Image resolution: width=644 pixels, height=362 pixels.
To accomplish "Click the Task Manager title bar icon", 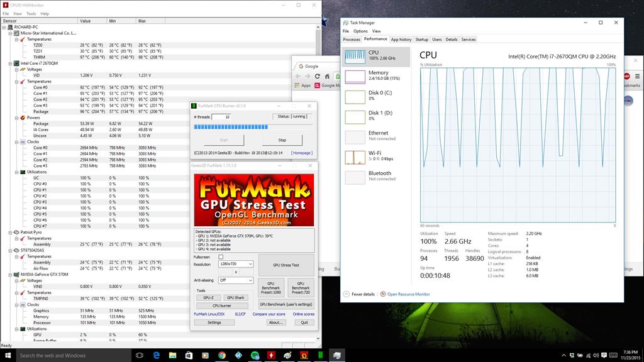I will tap(346, 23).
